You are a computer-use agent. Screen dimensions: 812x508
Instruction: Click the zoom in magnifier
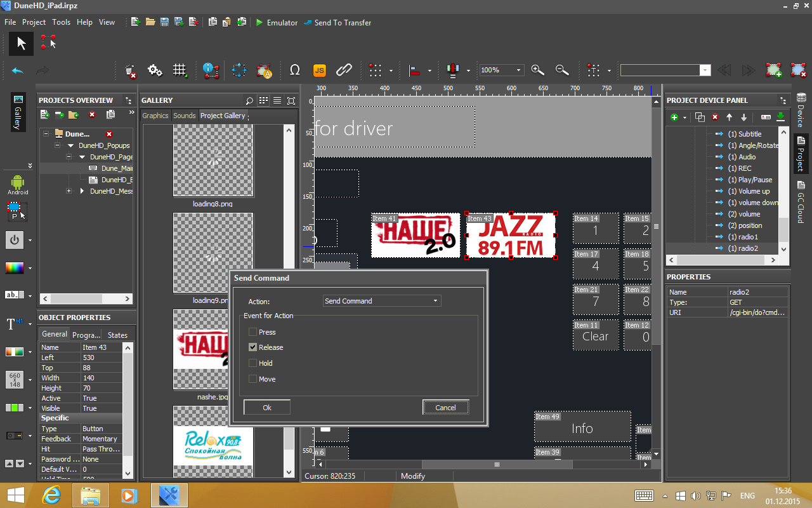tap(538, 70)
